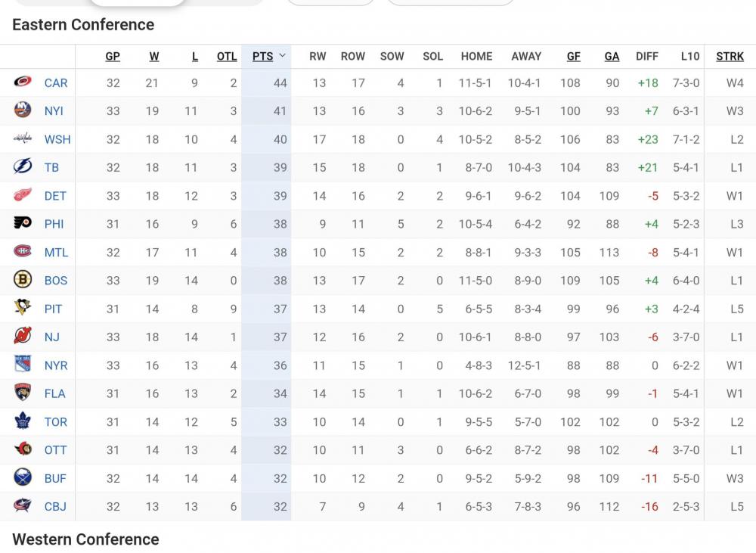Screen dimensions: 756x553
Task: Open the MTL team link
Action: (56, 252)
